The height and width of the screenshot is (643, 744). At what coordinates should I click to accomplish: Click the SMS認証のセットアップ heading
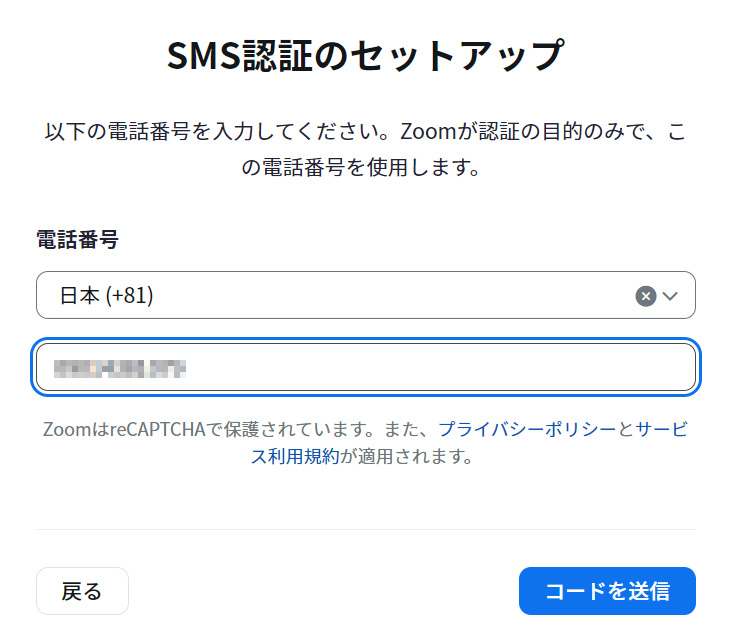[x=365, y=56]
